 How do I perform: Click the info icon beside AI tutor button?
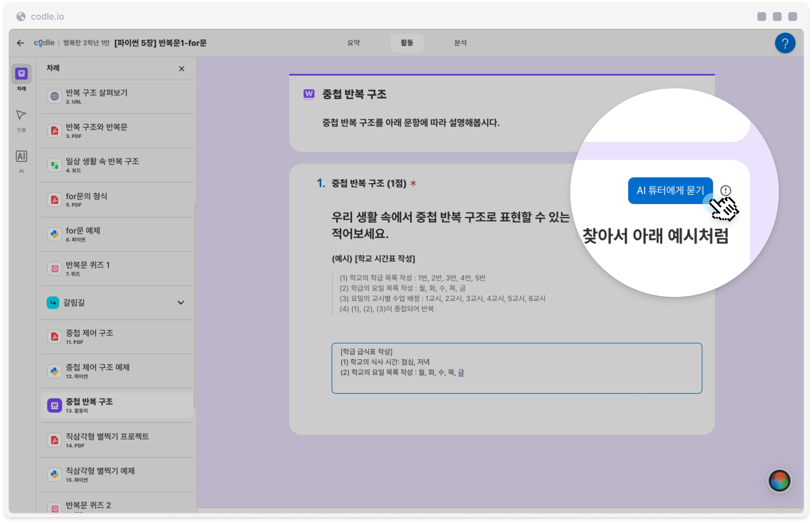(x=725, y=190)
